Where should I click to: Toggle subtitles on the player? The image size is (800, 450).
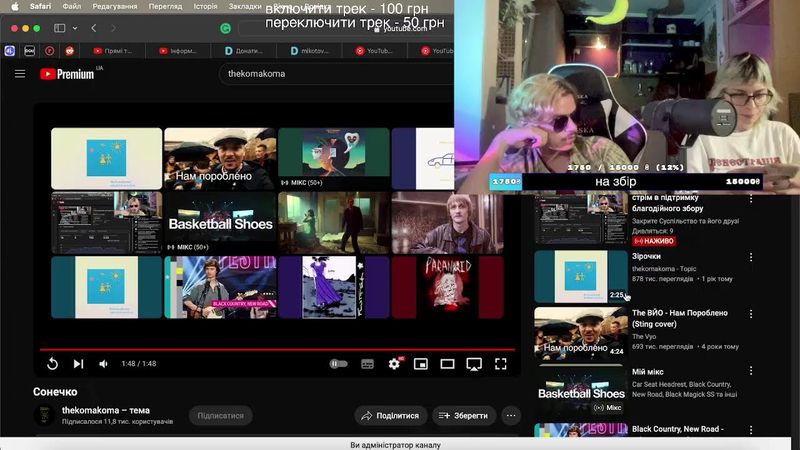(x=367, y=364)
